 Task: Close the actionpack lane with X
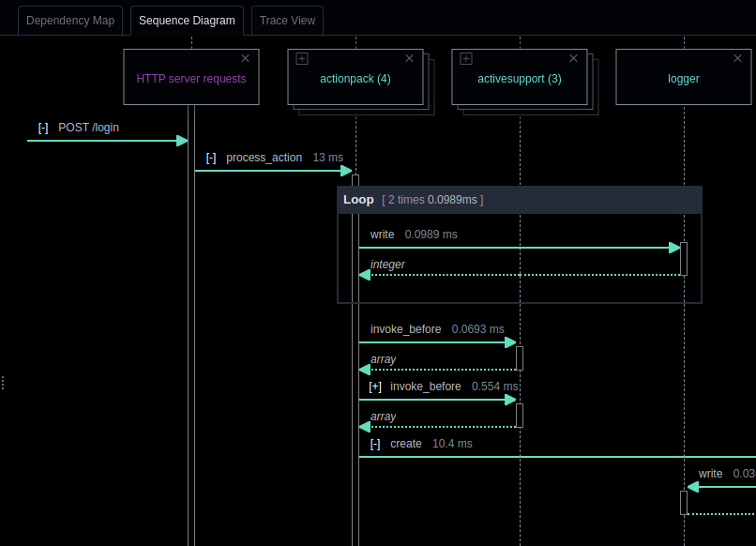click(409, 58)
